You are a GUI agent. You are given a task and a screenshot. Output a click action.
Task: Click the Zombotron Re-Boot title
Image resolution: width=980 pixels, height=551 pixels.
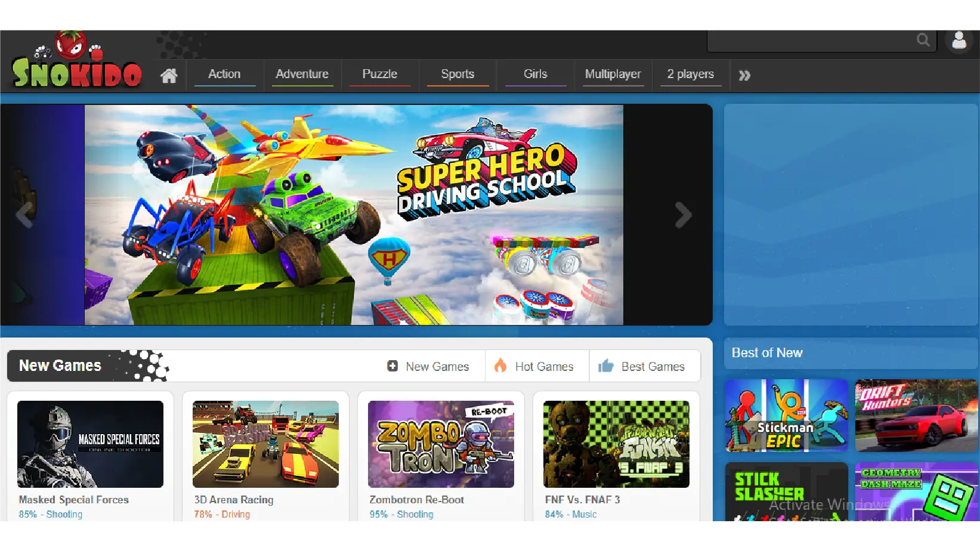click(417, 500)
